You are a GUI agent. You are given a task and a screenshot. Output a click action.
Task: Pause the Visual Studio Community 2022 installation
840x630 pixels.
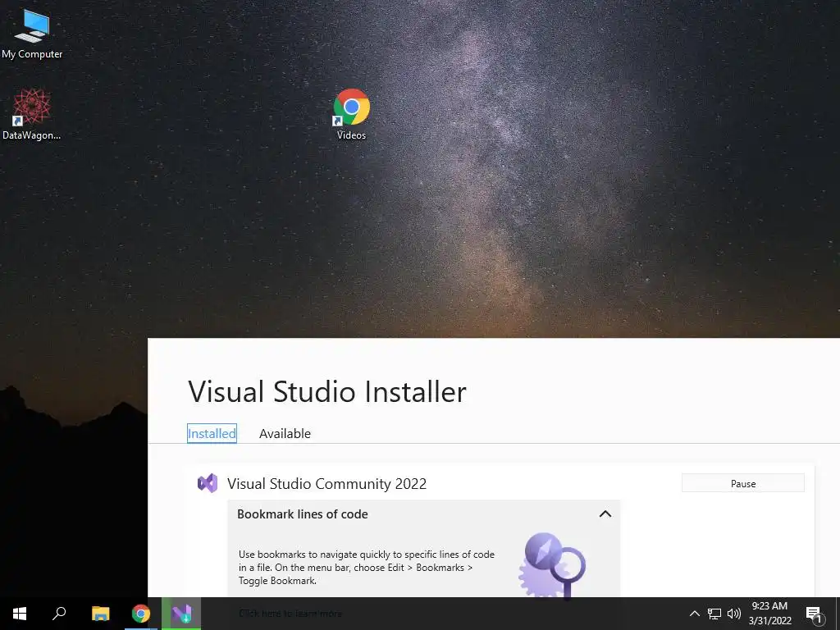(x=743, y=483)
